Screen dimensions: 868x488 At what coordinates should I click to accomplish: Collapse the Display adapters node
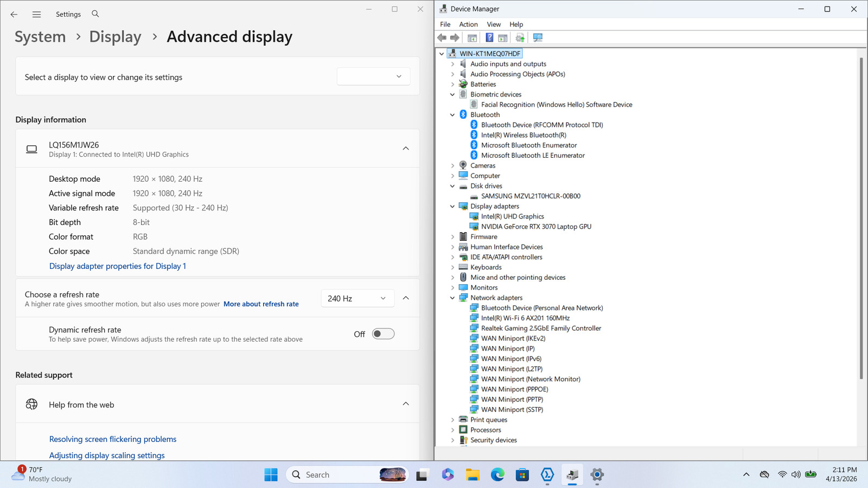click(452, 207)
